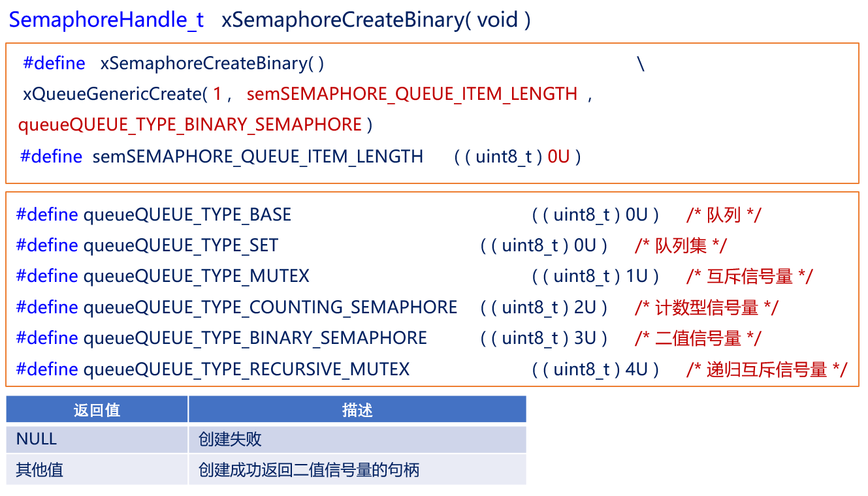The height and width of the screenshot is (496, 868).
Task: Click xSemaphoreCreateBinary( void ) in the title
Action: [x=376, y=20]
